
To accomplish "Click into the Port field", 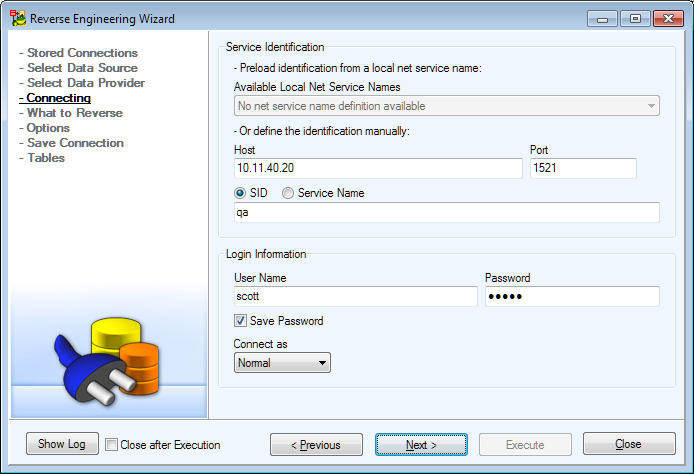I will tap(583, 168).
